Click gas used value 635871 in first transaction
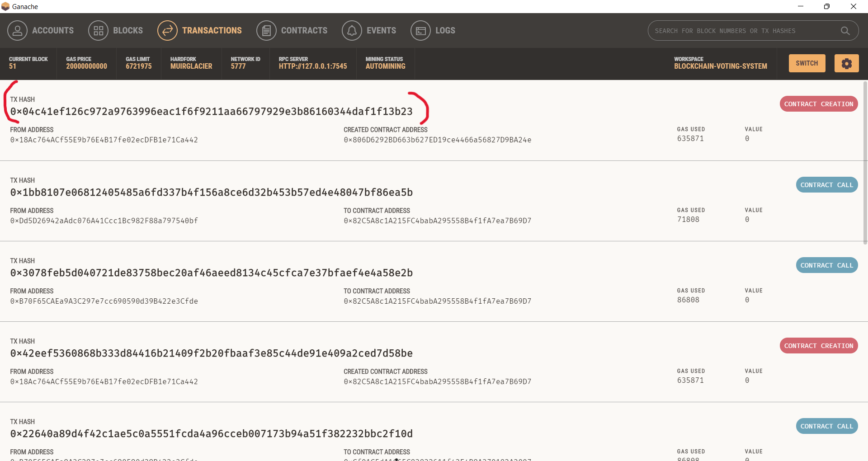Image resolution: width=868 pixels, height=461 pixels. click(x=690, y=139)
